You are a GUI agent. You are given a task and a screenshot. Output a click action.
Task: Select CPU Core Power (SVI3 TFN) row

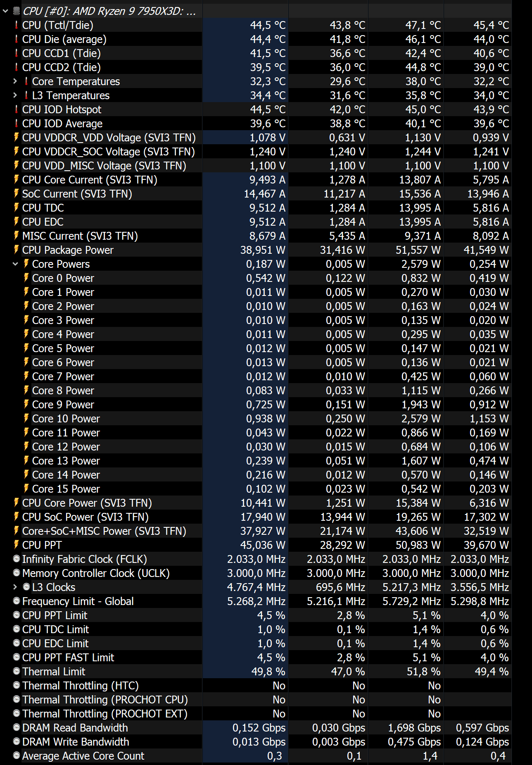point(256,503)
